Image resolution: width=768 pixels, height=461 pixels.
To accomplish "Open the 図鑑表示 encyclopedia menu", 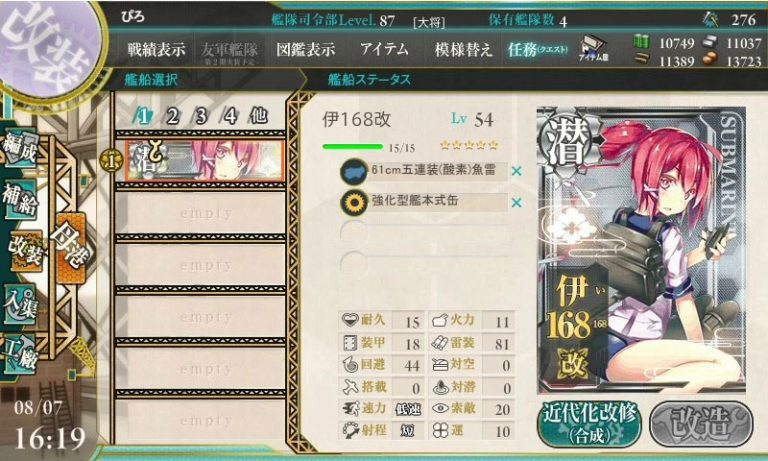I will pos(306,49).
